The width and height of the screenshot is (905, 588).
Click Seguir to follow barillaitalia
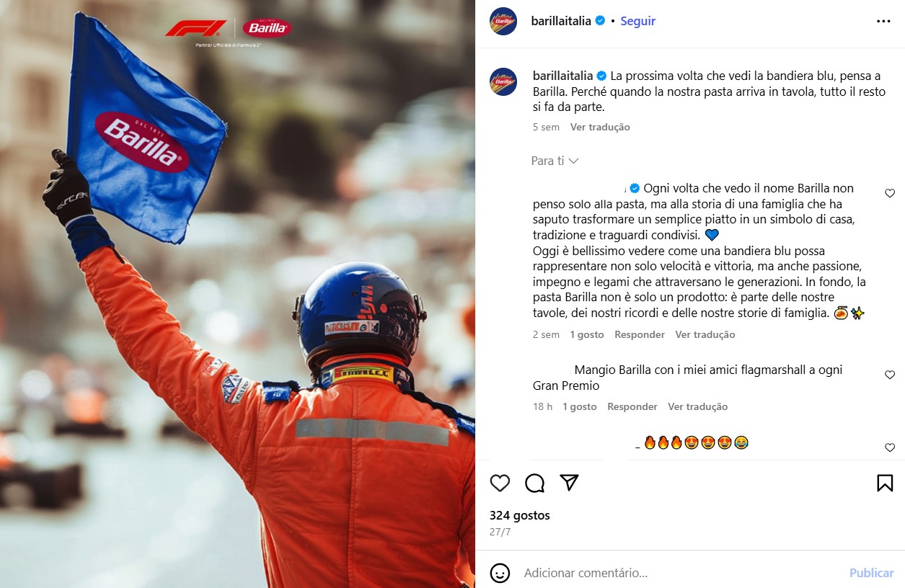click(638, 21)
